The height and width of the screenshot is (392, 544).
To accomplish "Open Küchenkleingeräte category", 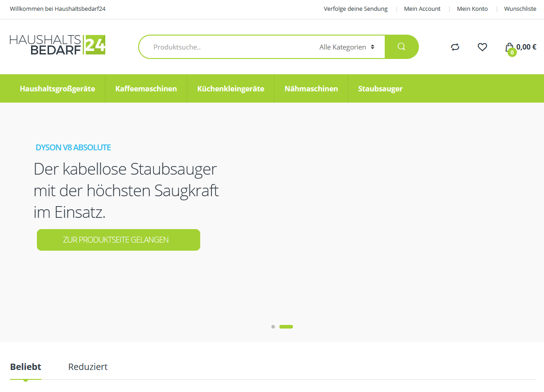I will point(230,89).
